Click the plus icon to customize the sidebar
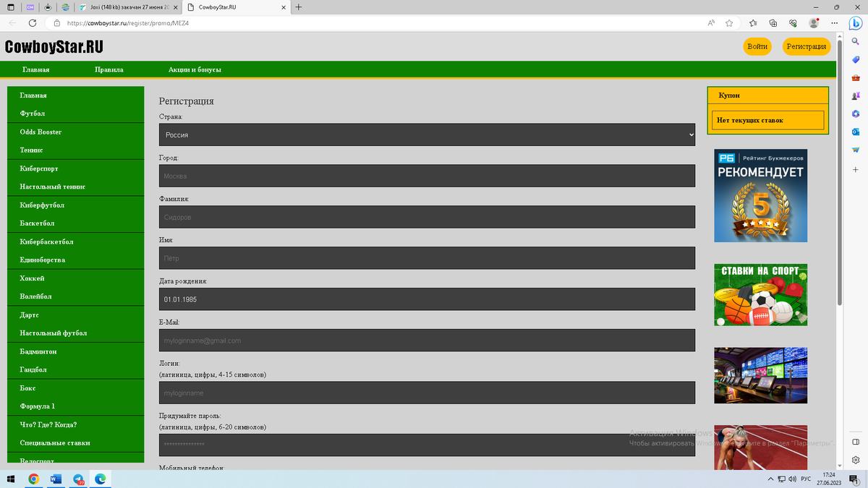This screenshot has height=488, width=868. point(856,169)
